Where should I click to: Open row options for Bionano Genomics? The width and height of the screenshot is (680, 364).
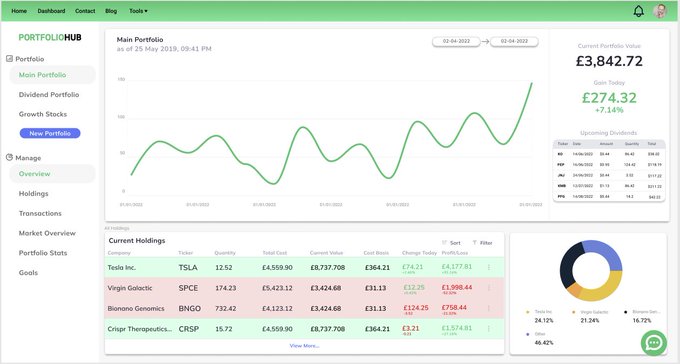pyautogui.click(x=489, y=308)
